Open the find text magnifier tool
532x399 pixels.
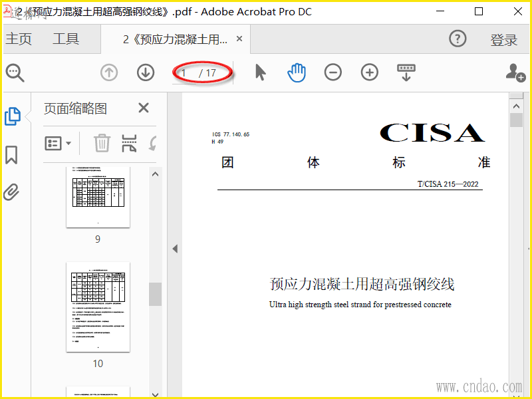15,72
